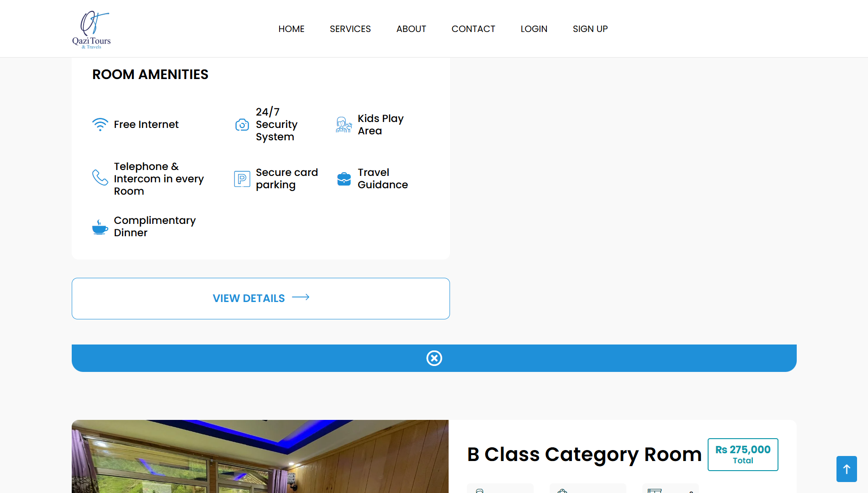Viewport: 868px width, 493px height.
Task: Click the Free Internet wifi icon
Action: 100,124
